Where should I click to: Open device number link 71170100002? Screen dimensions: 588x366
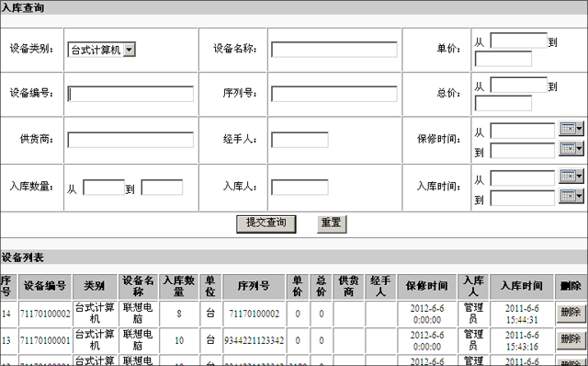pyautogui.click(x=45, y=314)
